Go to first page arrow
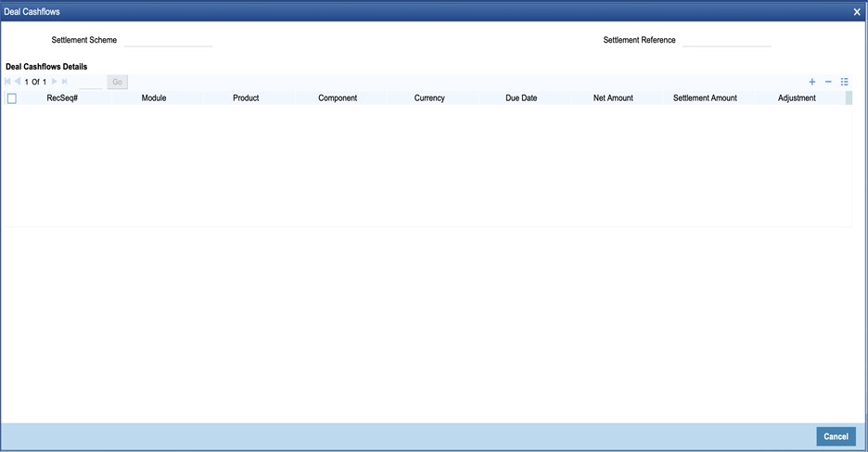868x452 pixels. (x=7, y=82)
